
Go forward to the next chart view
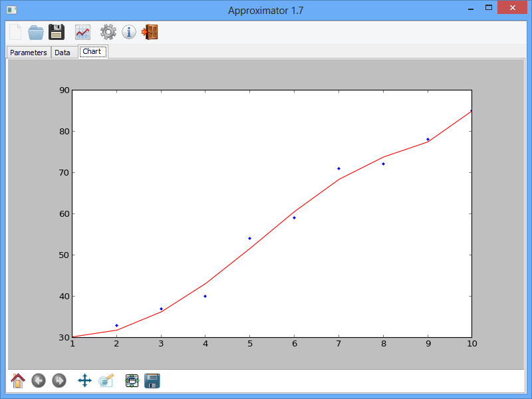point(59,380)
